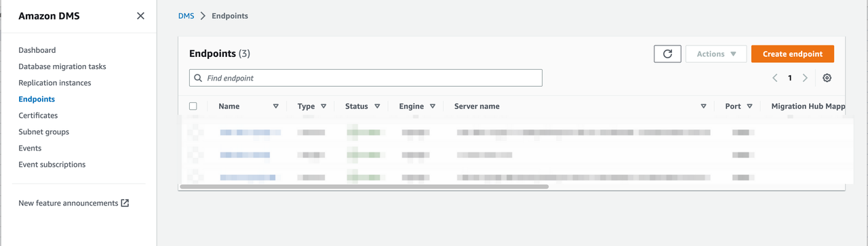Click the external link icon beside New feature announcements
Image resolution: width=868 pixels, height=246 pixels.
(x=125, y=203)
